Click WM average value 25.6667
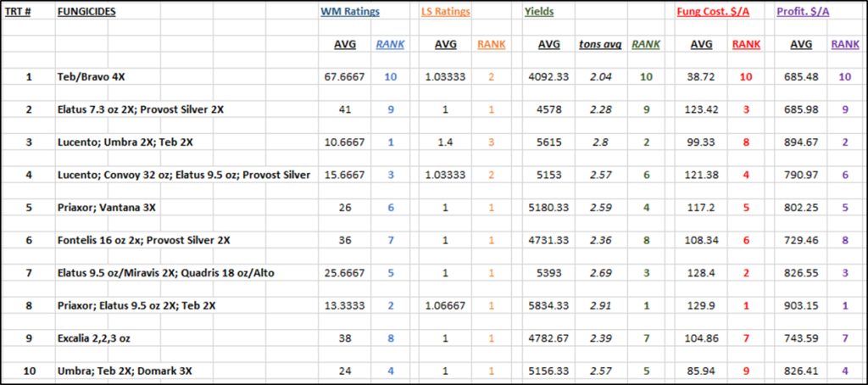868x385 pixels. click(344, 273)
